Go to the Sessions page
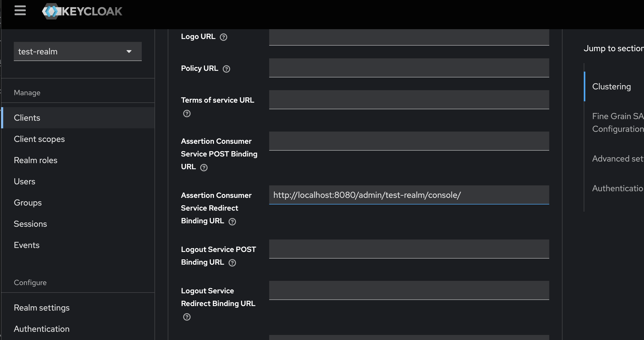The image size is (644, 340). tap(30, 224)
